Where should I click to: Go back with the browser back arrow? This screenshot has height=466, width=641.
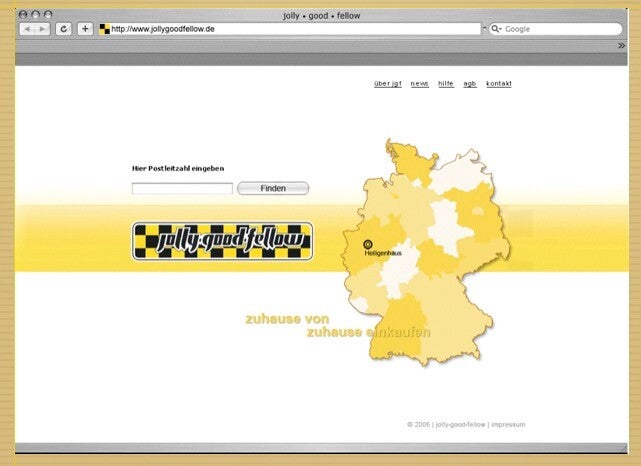tap(27, 29)
